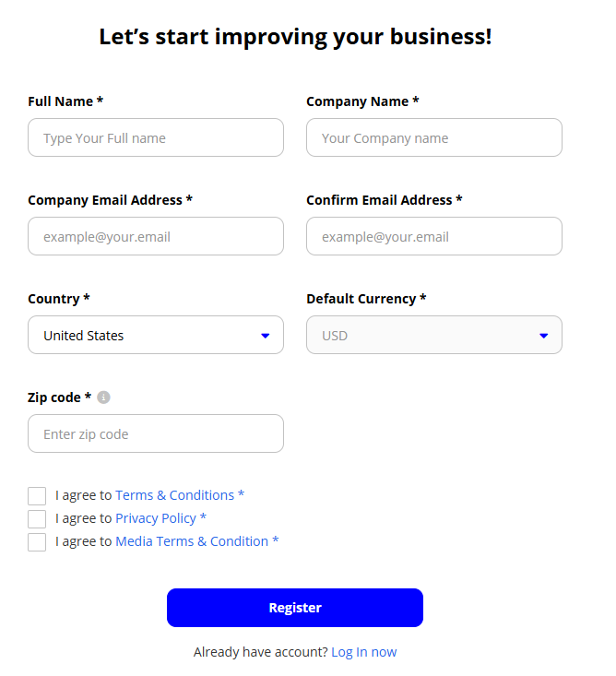View the Media Terms & Condition link
Image resolution: width=616 pixels, height=676 pixels.
coord(192,541)
